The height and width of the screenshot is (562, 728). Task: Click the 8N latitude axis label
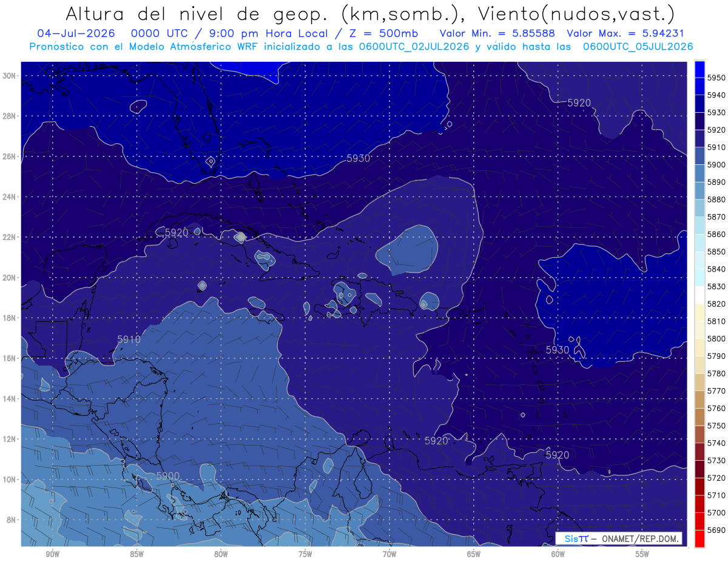pyautogui.click(x=11, y=520)
